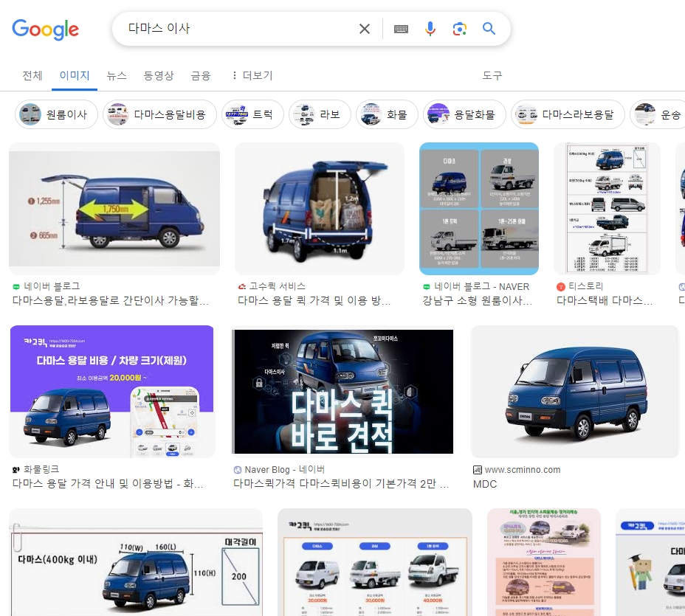
Task: Open the 다마스 퀵 바로 견적 thumbnail
Action: (x=342, y=392)
